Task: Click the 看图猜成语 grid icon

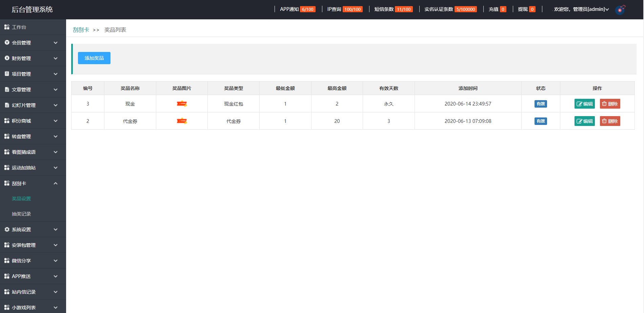Action: [7, 152]
